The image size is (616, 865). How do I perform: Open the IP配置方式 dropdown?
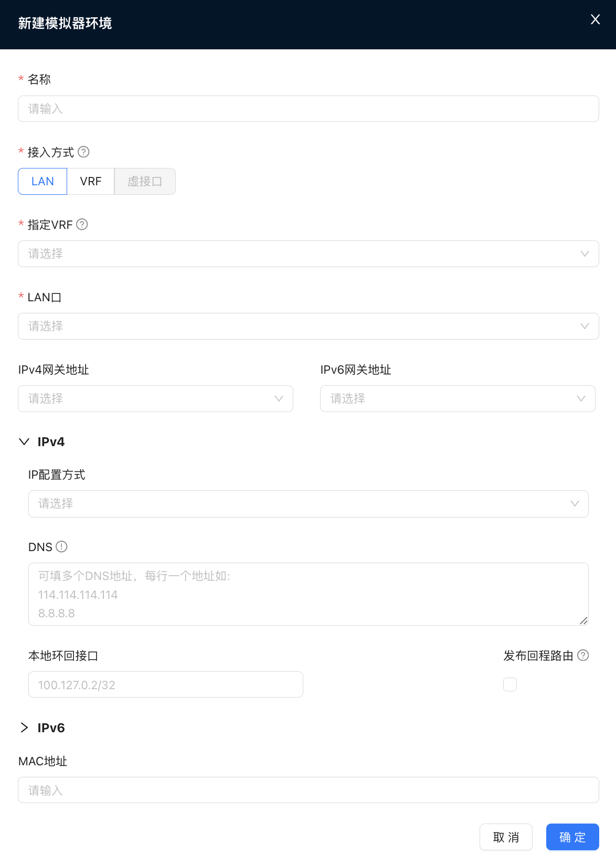[308, 504]
